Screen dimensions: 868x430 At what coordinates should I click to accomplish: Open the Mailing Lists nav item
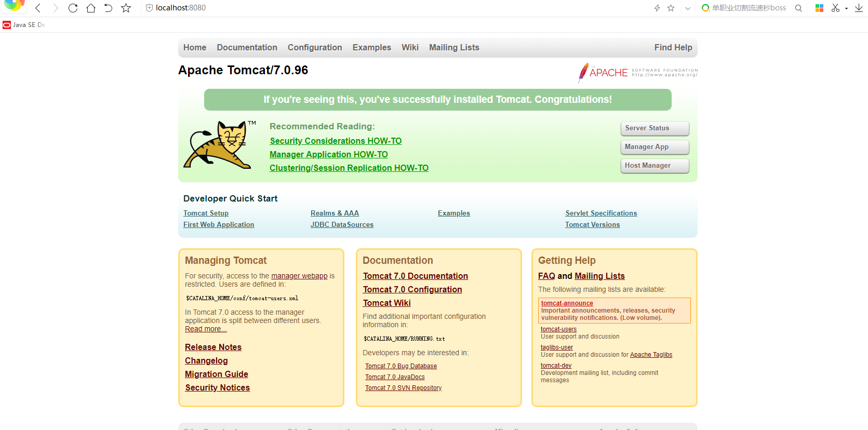click(x=454, y=47)
